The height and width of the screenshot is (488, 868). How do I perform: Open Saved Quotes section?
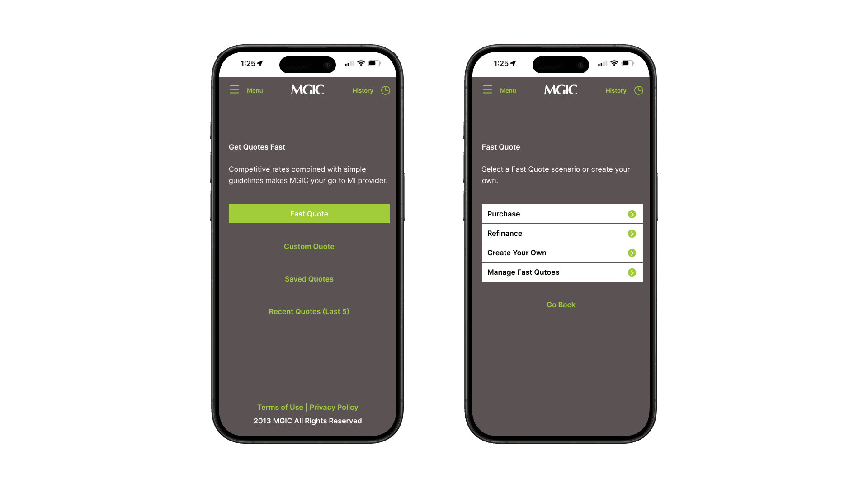tap(309, 278)
